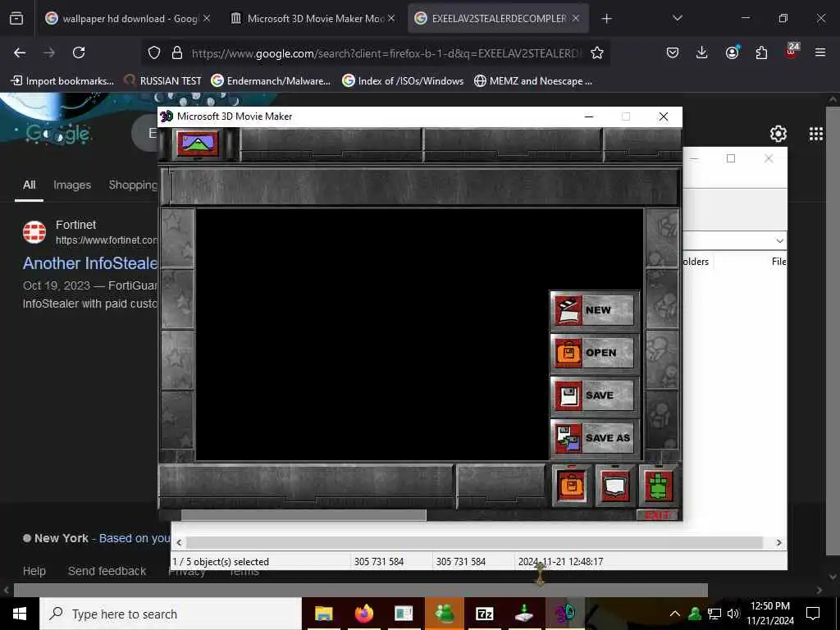This screenshot has height=630, width=840.
Task: Open the Windows notification center
Action: coord(813,614)
